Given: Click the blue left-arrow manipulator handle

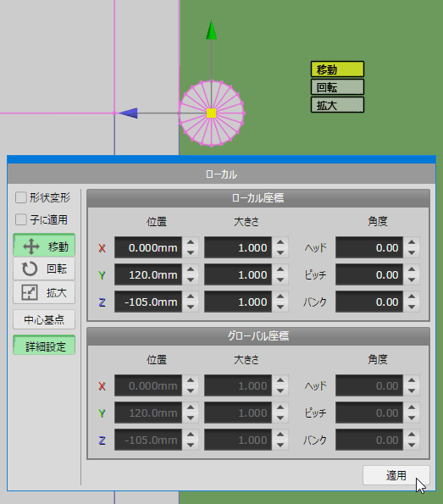Looking at the screenshot, I should [128, 114].
